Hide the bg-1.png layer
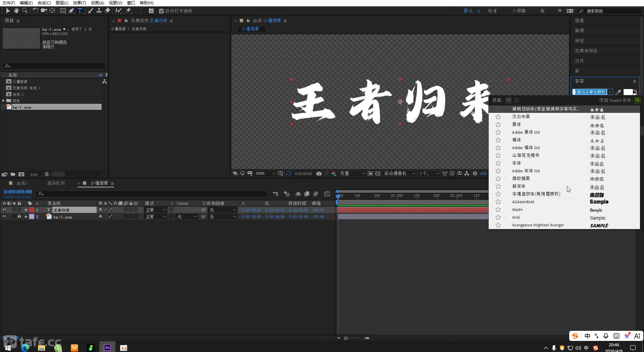This screenshot has width=644, height=352. [x=4, y=217]
